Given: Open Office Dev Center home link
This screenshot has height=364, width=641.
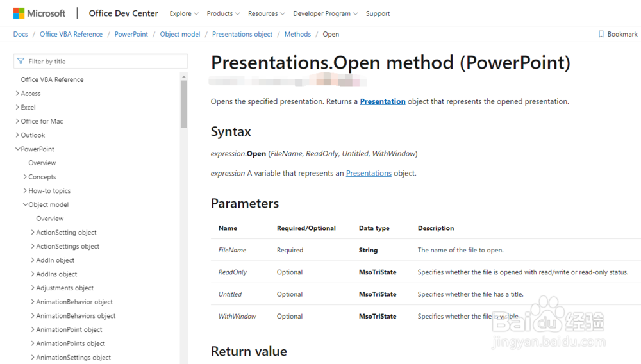Looking at the screenshot, I should (123, 13).
